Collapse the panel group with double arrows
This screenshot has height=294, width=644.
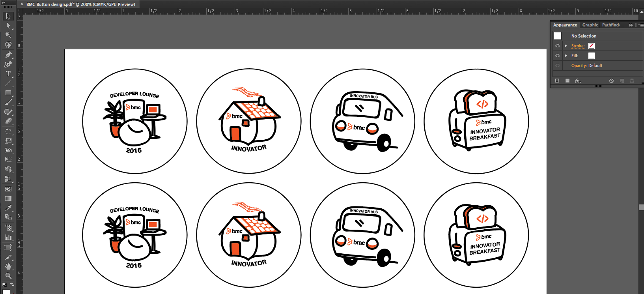click(x=631, y=25)
